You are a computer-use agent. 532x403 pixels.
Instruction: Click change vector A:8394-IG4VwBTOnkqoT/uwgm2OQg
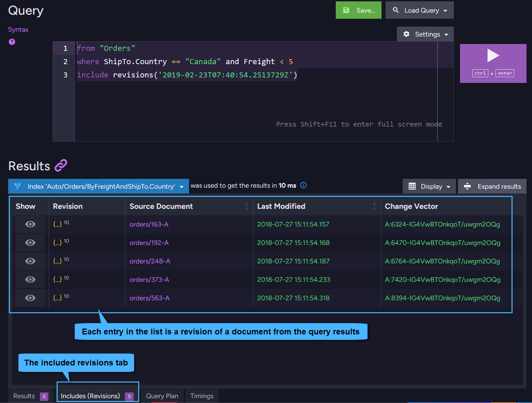(x=443, y=298)
